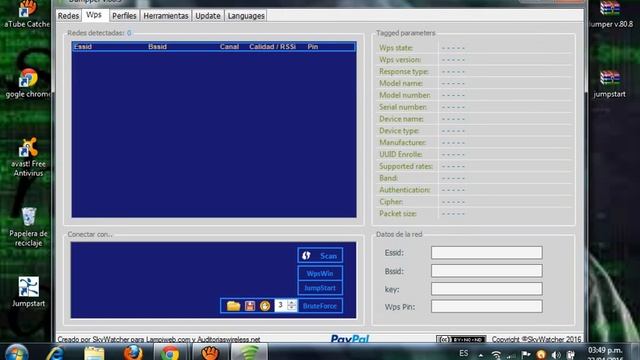
Task: Open the yellow folder icon beside BruteForce
Action: (x=233, y=306)
